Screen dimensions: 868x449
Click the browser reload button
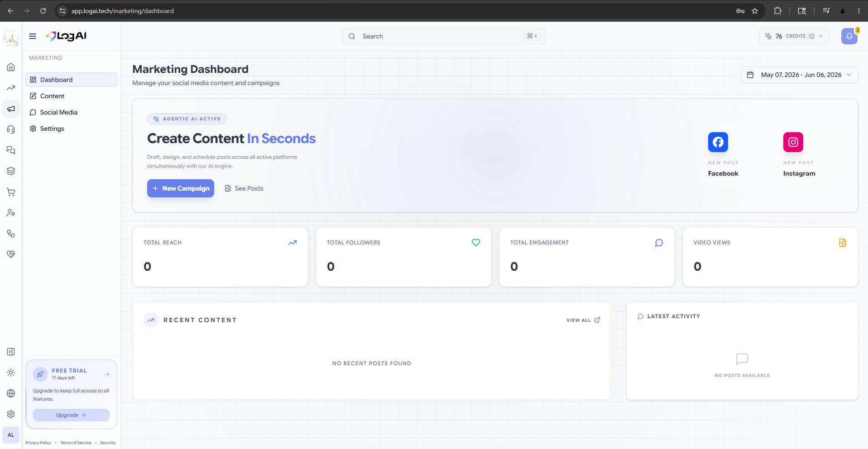43,11
